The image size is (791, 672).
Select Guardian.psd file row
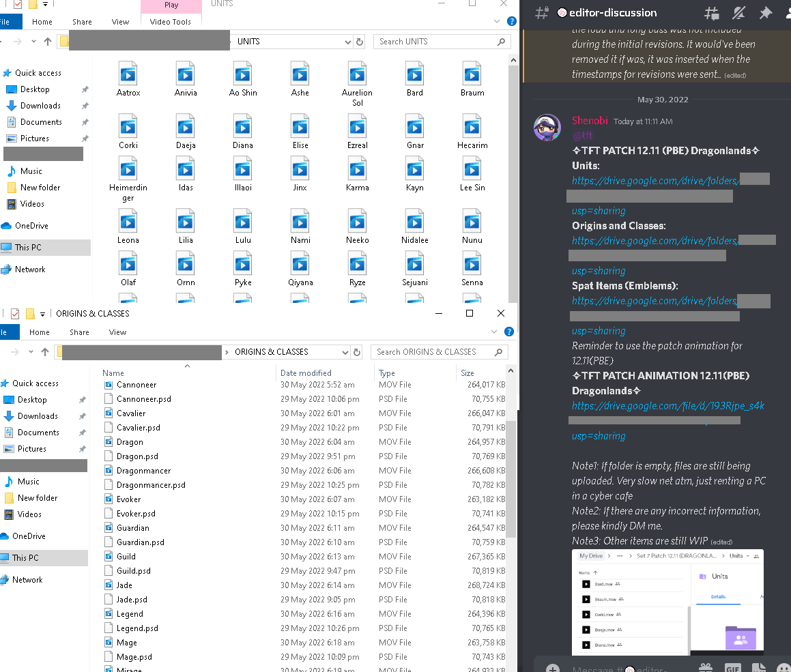(304, 542)
